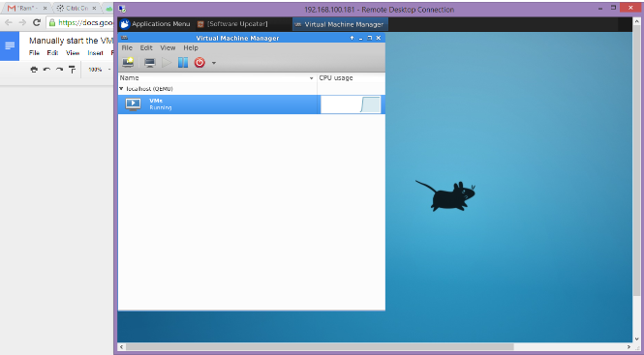Image resolution: width=644 pixels, height=355 pixels.
Task: Open the virtual machine console icon
Action: tap(149, 63)
